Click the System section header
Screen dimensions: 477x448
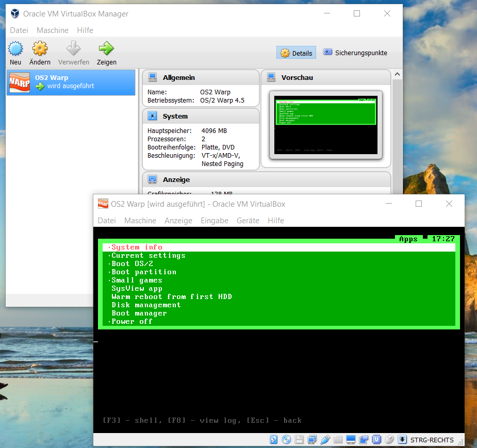[x=201, y=116]
